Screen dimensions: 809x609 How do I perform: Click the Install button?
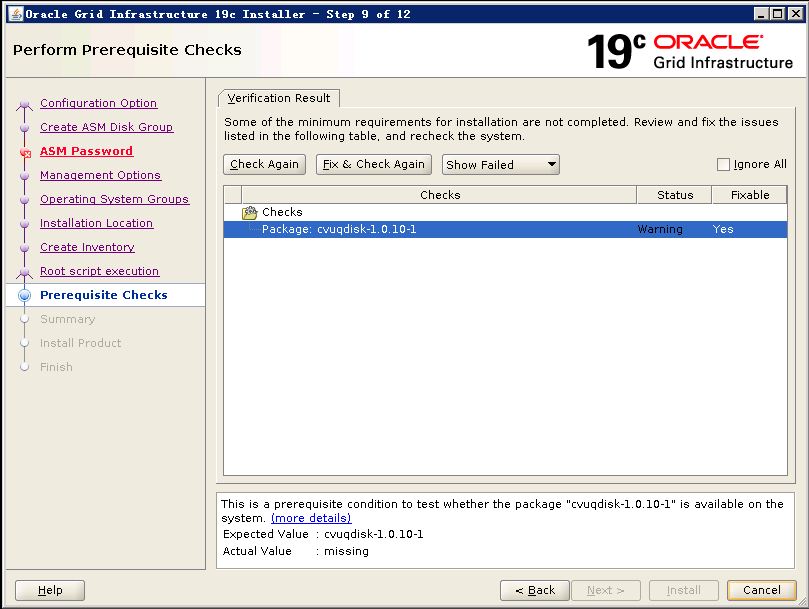click(684, 590)
